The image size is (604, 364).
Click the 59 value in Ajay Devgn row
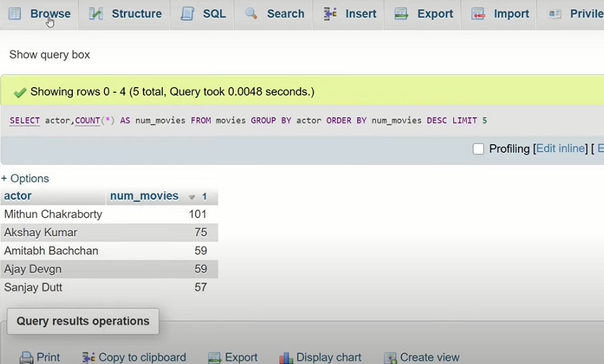point(162,269)
